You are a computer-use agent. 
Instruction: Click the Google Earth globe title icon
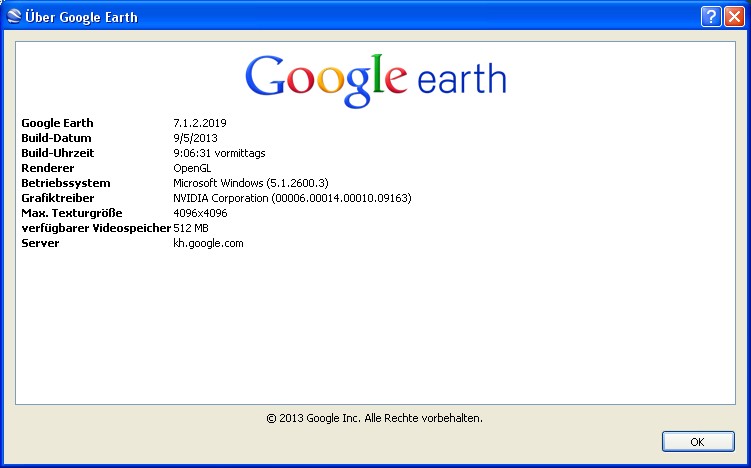[x=13, y=17]
